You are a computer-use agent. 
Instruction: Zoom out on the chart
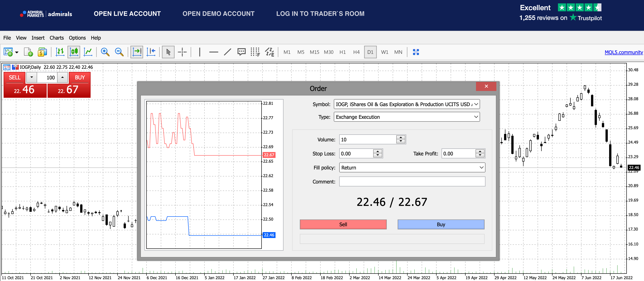(x=119, y=52)
